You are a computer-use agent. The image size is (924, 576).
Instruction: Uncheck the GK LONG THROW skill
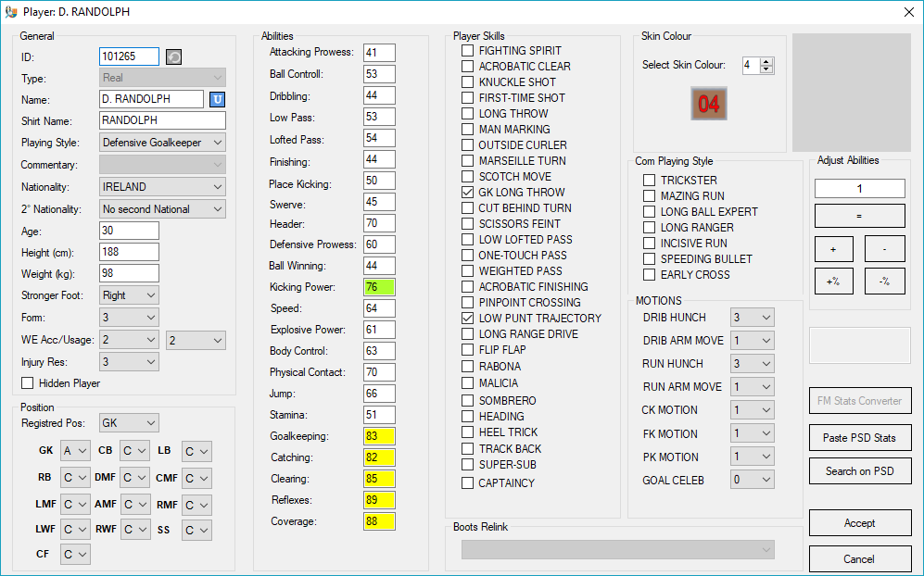click(468, 193)
